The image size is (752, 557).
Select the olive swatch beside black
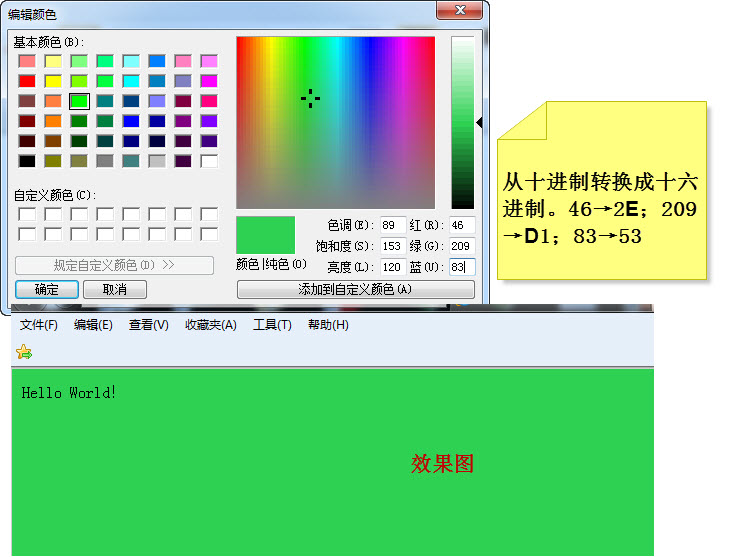point(53,161)
